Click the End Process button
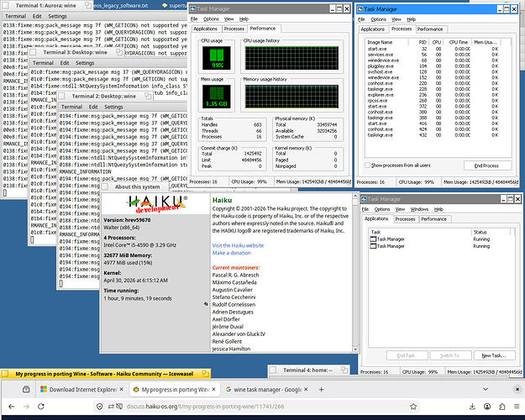Viewport: 525px width, 420px height. pyautogui.click(x=487, y=165)
